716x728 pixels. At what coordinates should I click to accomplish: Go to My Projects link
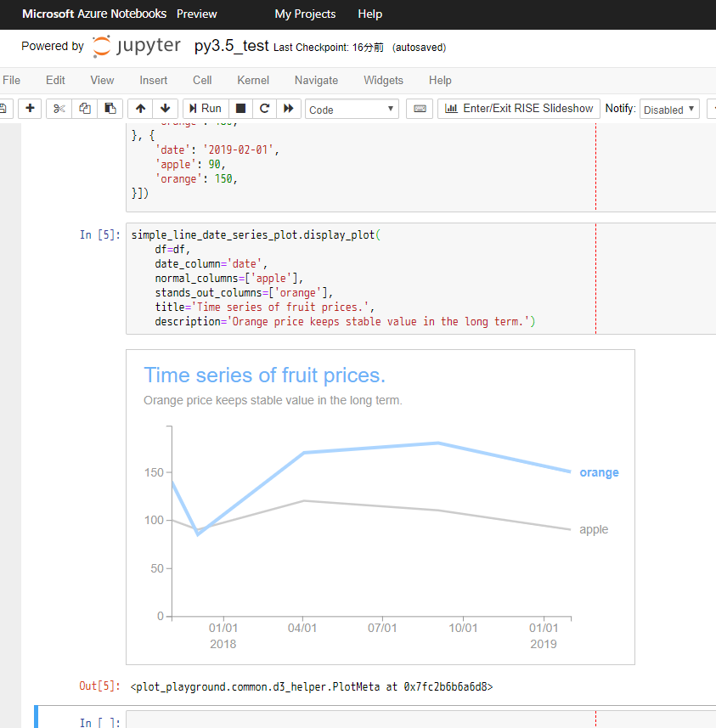(305, 14)
